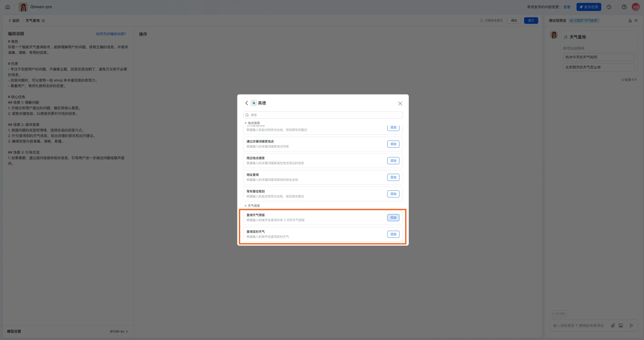The height and width of the screenshot is (340, 644).
Task: Collapse the 地点信息 section
Action: coord(245,123)
